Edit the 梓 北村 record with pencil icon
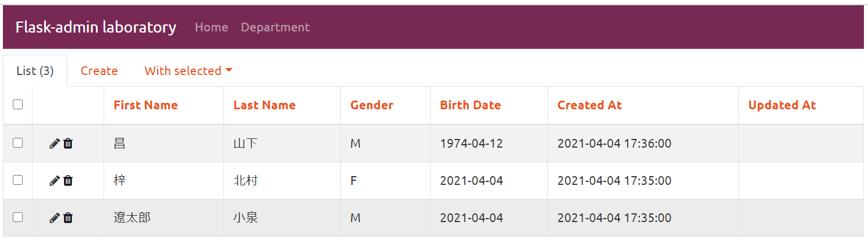The height and width of the screenshot is (243, 868). coord(55,180)
